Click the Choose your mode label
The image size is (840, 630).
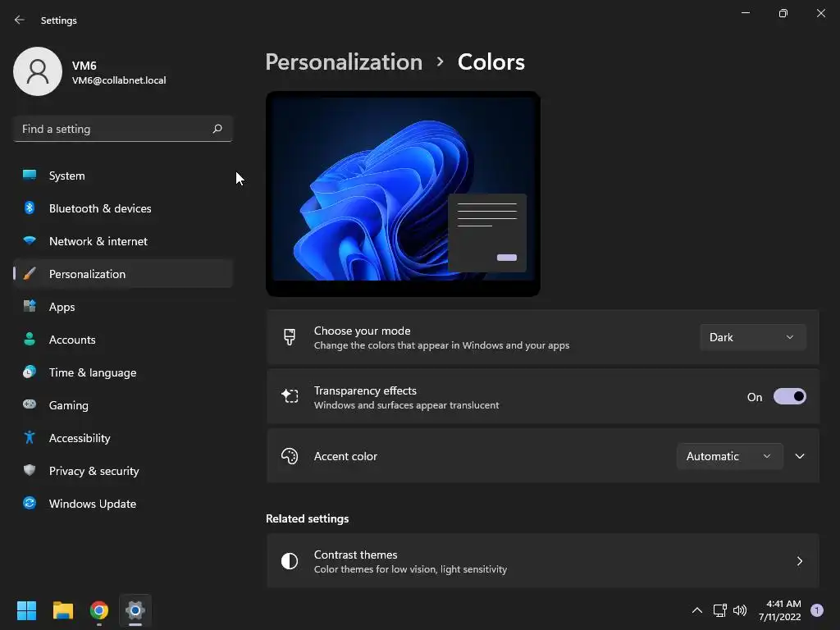click(x=362, y=331)
